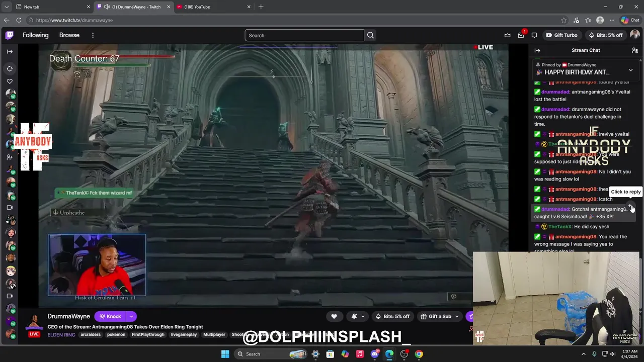Click the magnifier search button
The height and width of the screenshot is (362, 644).
370,35
